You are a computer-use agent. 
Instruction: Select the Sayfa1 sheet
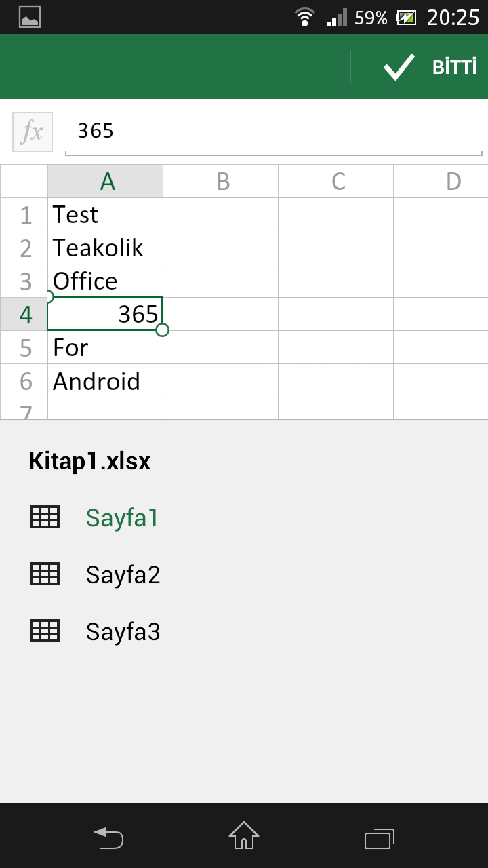pos(122,517)
